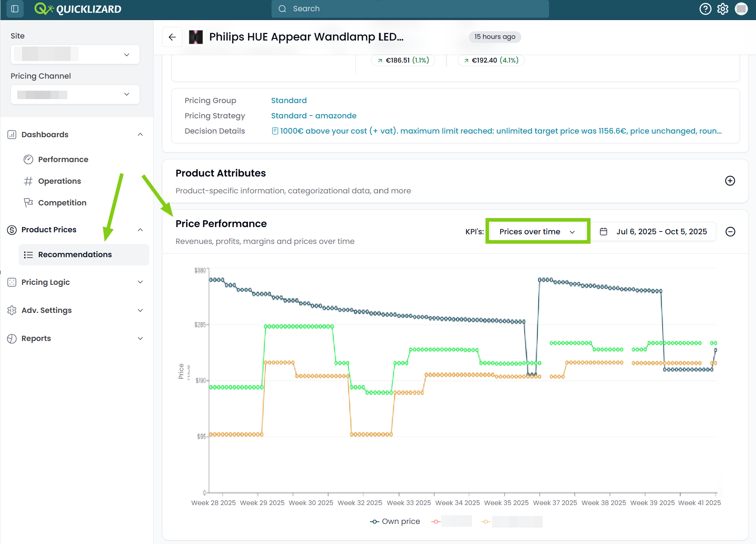This screenshot has height=544, width=756.
Task: Open the help question mark icon
Action: click(705, 9)
